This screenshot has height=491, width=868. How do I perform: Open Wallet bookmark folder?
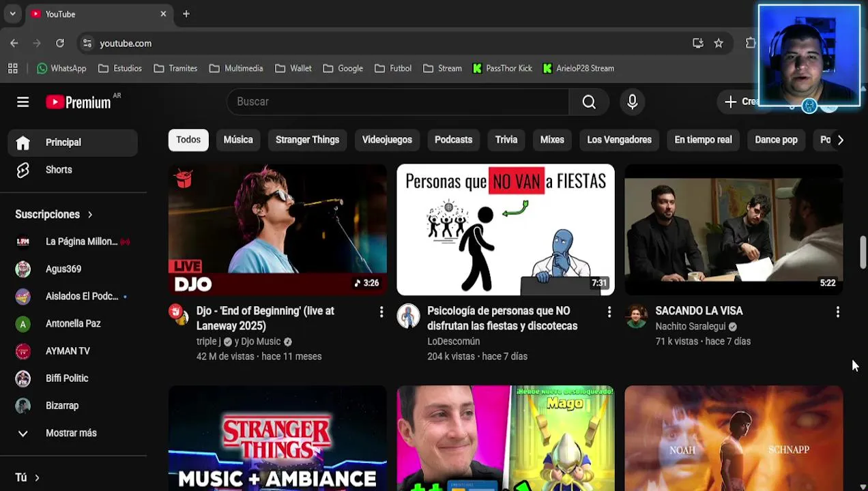tap(293, 68)
